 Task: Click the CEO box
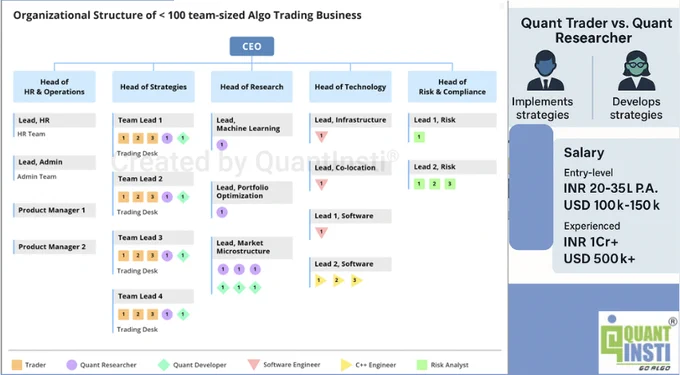click(252, 46)
